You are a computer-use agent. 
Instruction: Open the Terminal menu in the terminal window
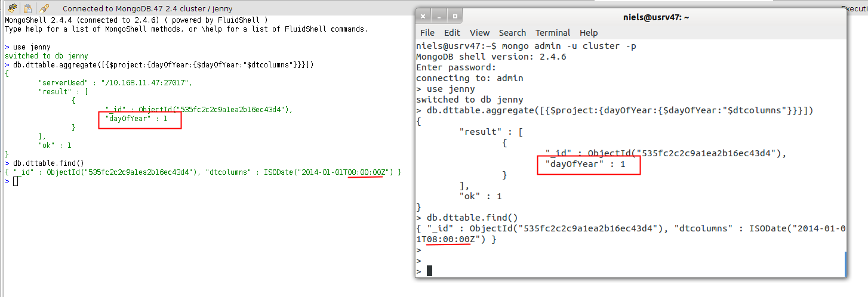point(553,33)
